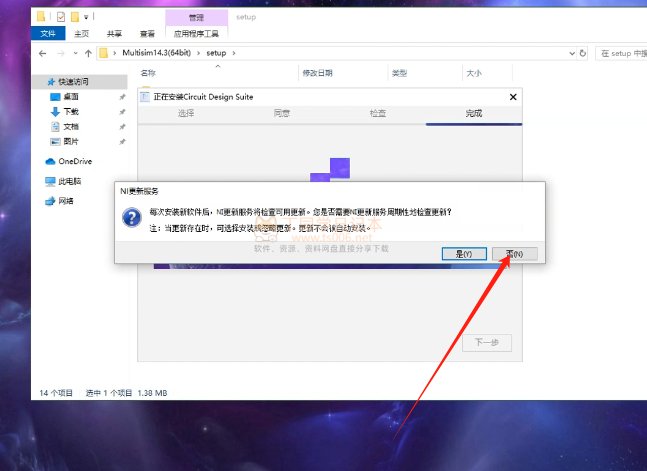This screenshot has height=471, width=647.
Task: Click the 网络 network icon
Action: (50, 201)
